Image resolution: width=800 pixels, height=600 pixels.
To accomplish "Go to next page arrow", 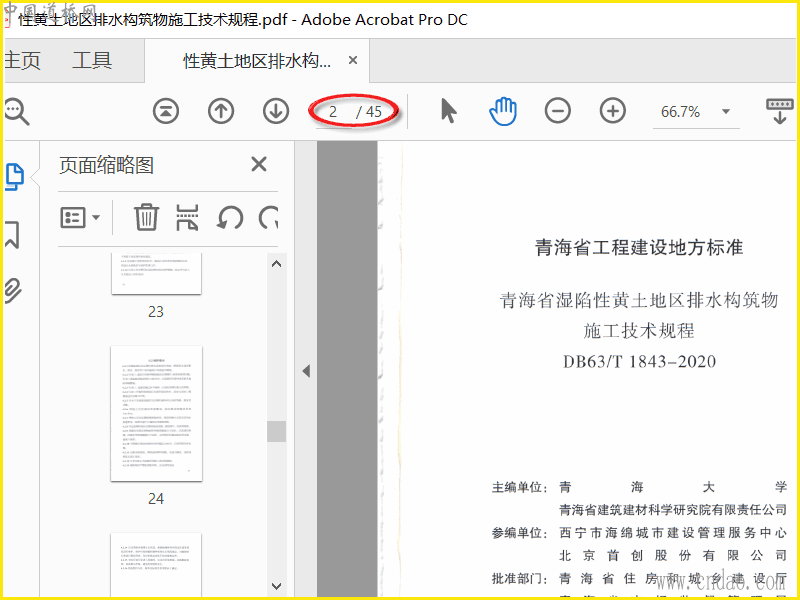I will point(276,111).
